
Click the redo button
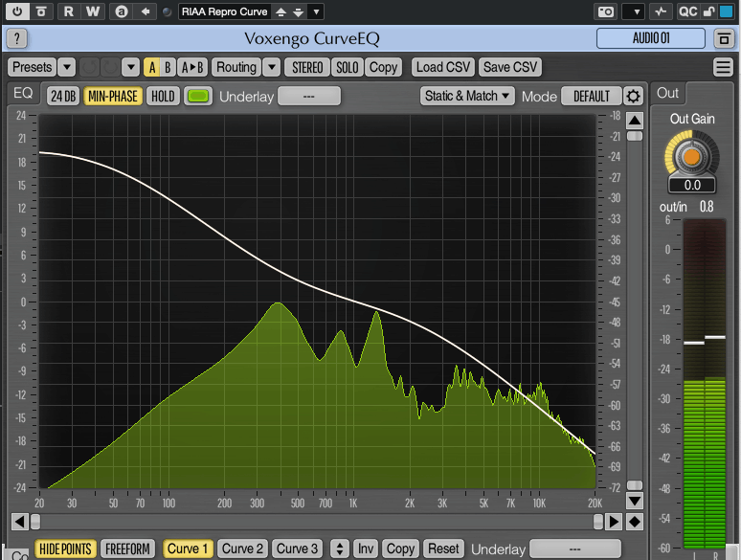pos(110,67)
